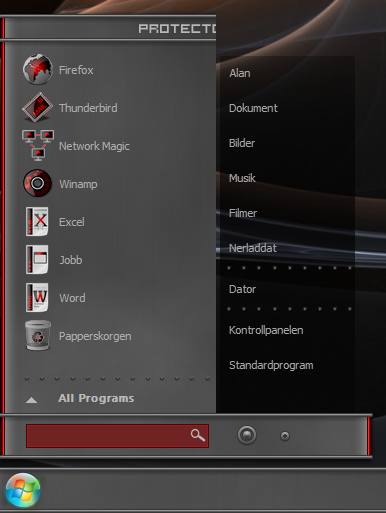Select the Filmer entry

coord(243,213)
